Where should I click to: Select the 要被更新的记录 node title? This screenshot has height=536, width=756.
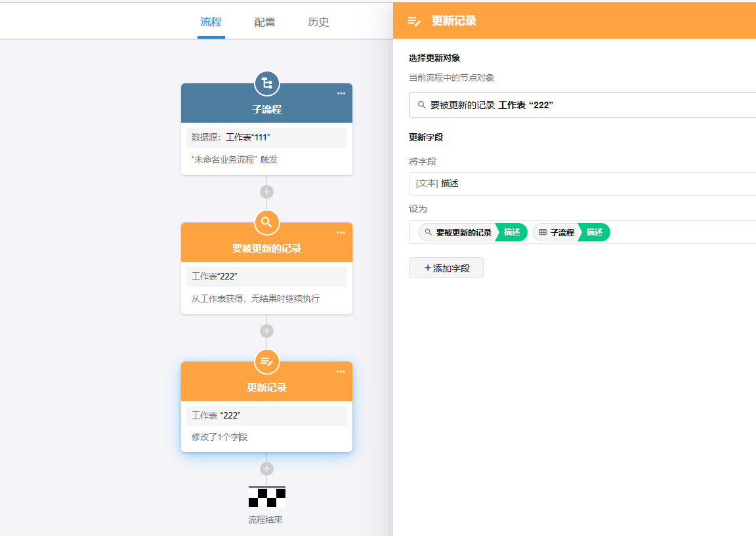266,249
